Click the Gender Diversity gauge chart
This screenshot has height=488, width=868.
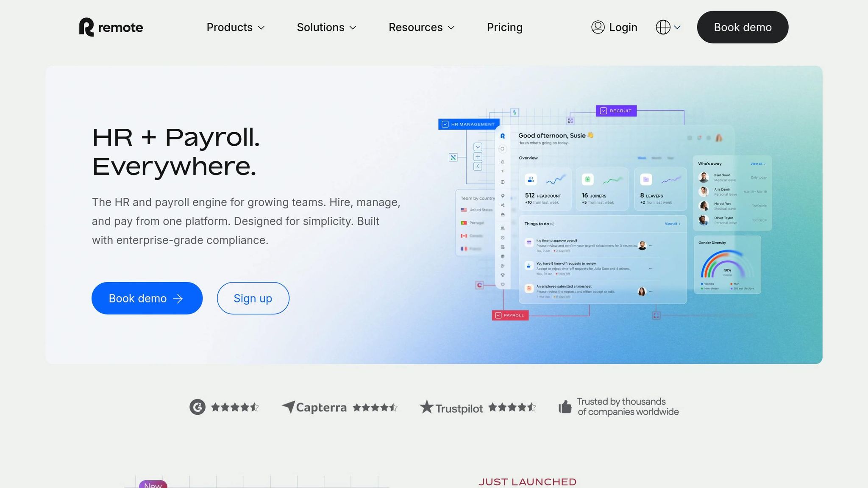click(x=727, y=265)
